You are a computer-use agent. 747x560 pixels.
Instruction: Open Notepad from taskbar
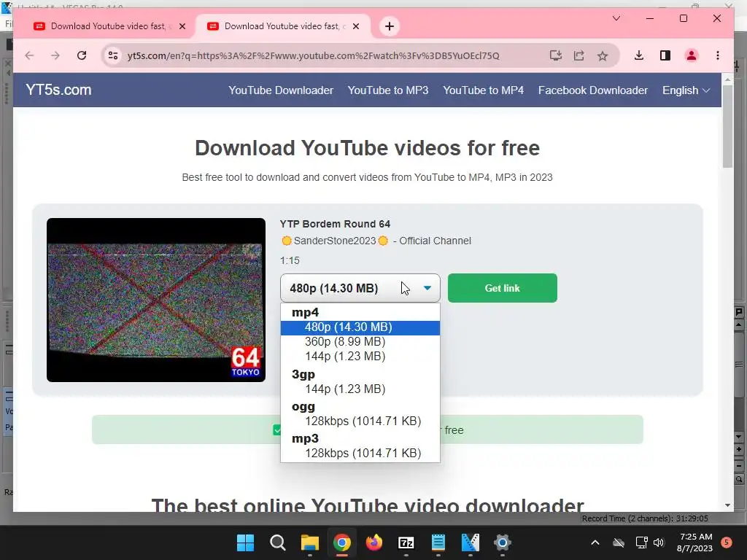click(x=438, y=542)
